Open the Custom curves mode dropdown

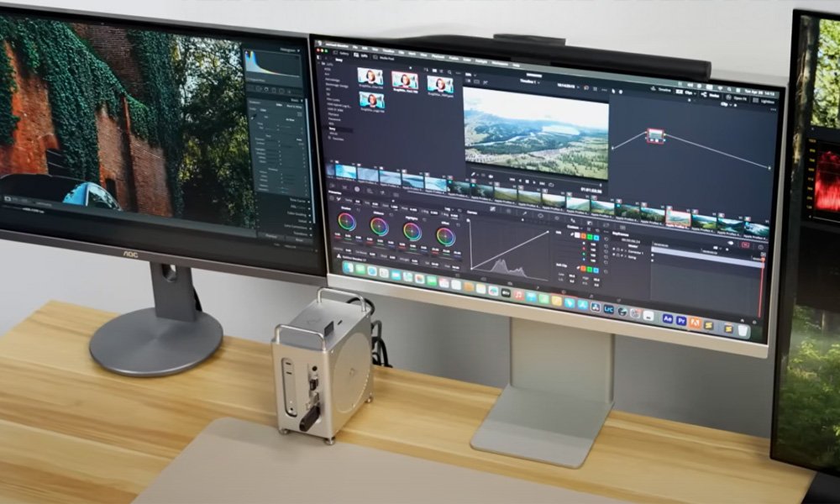point(575,227)
